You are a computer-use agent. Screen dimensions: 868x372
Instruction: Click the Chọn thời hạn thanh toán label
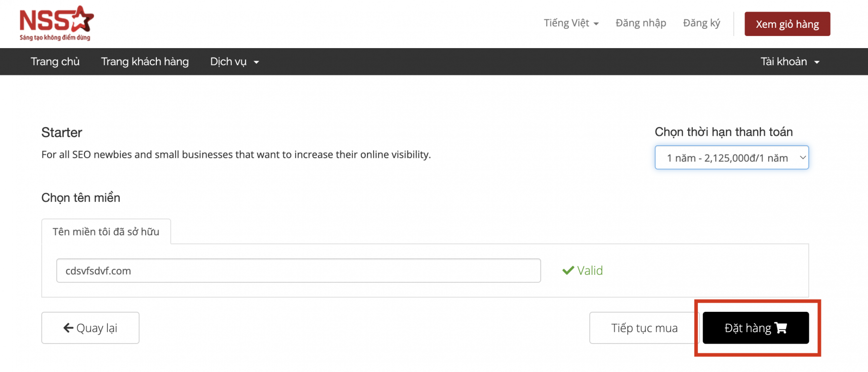(x=723, y=132)
